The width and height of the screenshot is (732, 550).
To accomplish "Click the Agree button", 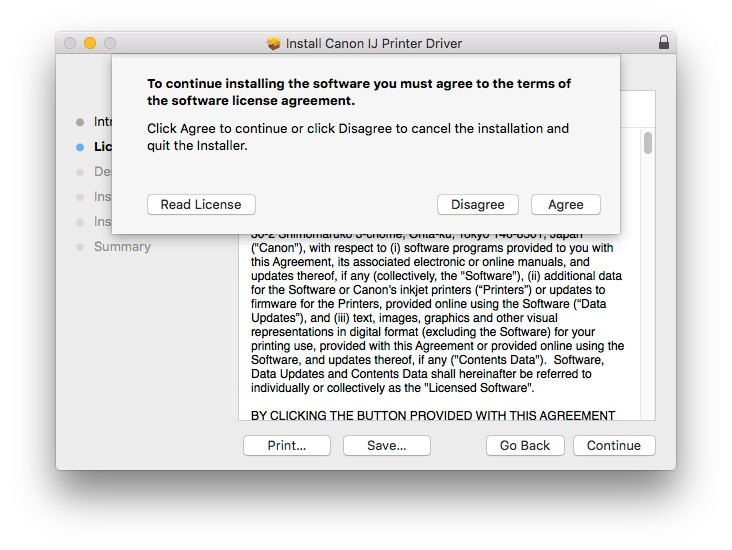I will (x=565, y=204).
